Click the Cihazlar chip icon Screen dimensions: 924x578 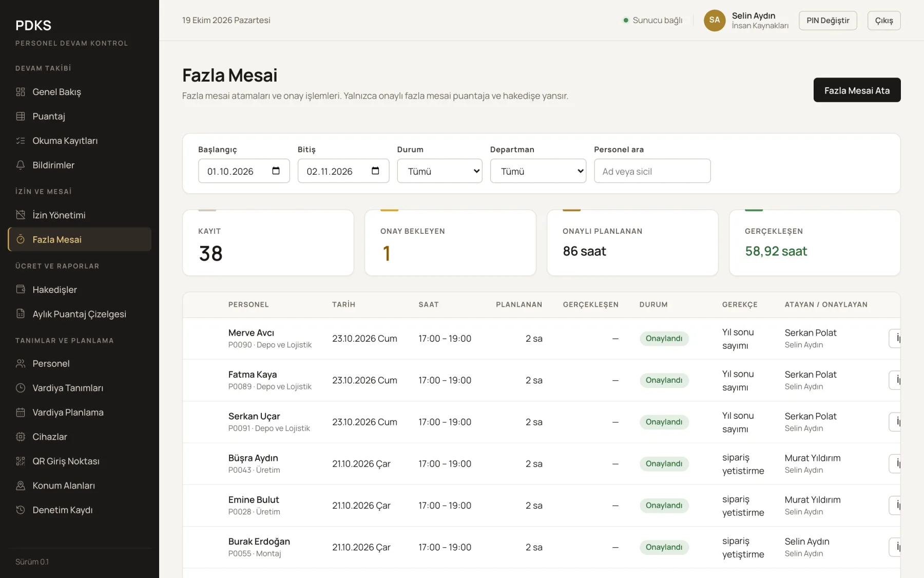[21, 437]
